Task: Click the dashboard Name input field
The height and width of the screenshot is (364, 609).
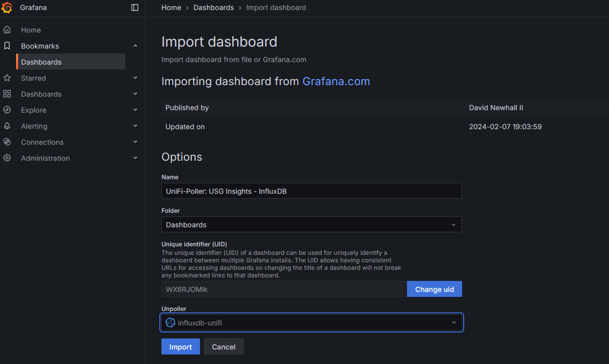Action: 311,191
